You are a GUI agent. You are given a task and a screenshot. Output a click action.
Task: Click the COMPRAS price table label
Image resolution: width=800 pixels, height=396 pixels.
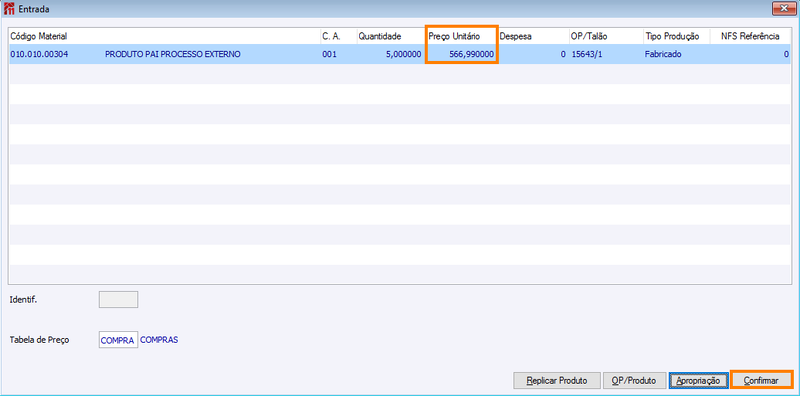coord(159,340)
